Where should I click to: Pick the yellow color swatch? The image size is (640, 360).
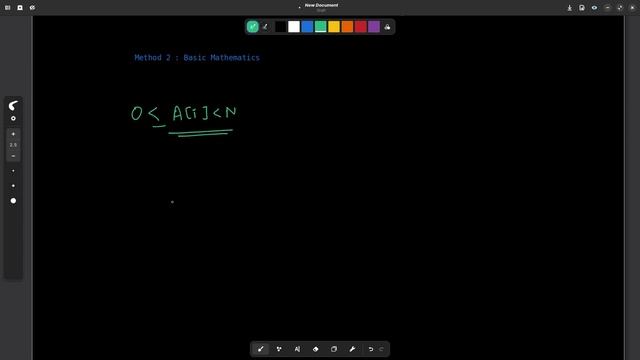click(x=334, y=27)
